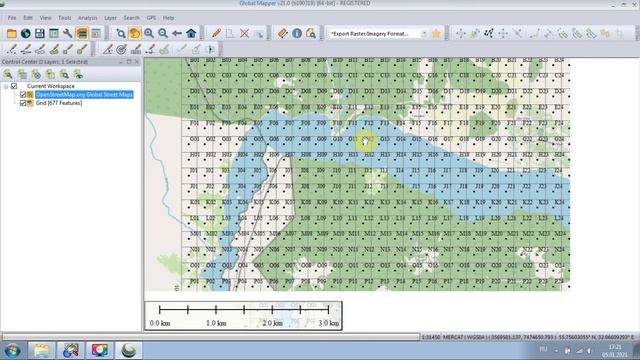Select the Pan hand grab tool
The height and width of the screenshot is (360, 640).
(x=135, y=33)
